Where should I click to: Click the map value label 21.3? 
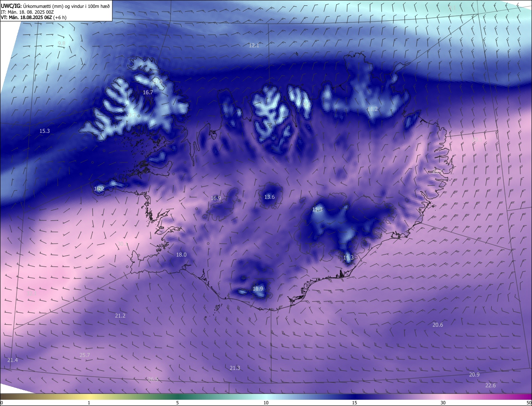[x=235, y=368]
